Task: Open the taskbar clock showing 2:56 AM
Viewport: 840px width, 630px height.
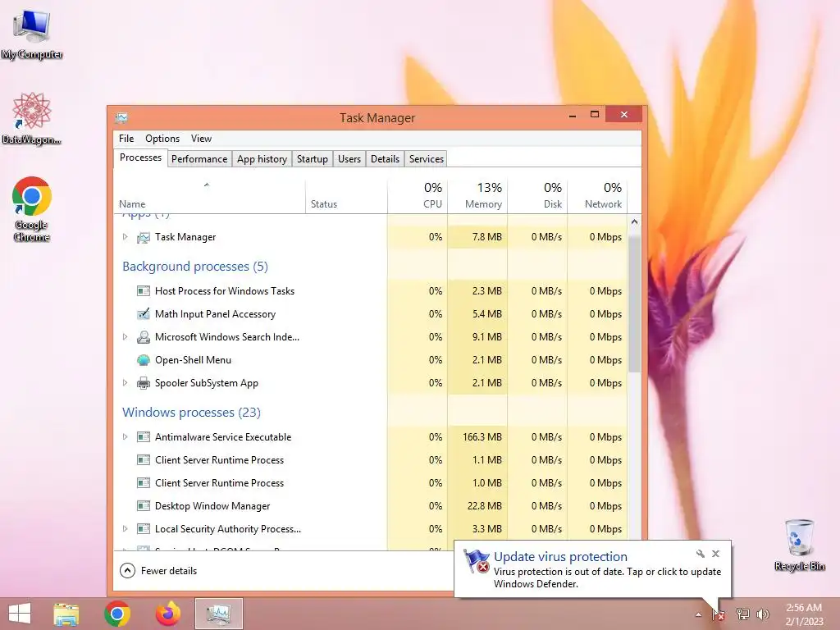Action: pos(804,614)
